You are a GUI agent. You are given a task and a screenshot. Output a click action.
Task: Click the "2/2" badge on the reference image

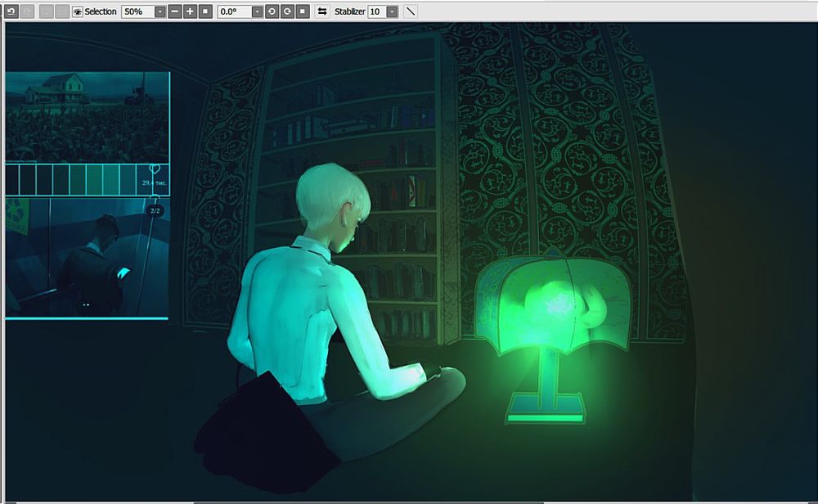click(x=155, y=211)
